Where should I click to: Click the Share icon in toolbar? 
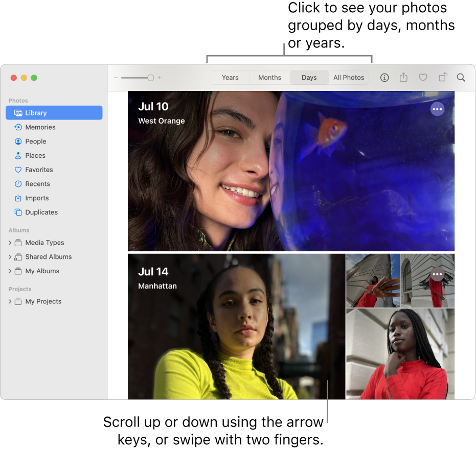pyautogui.click(x=403, y=77)
